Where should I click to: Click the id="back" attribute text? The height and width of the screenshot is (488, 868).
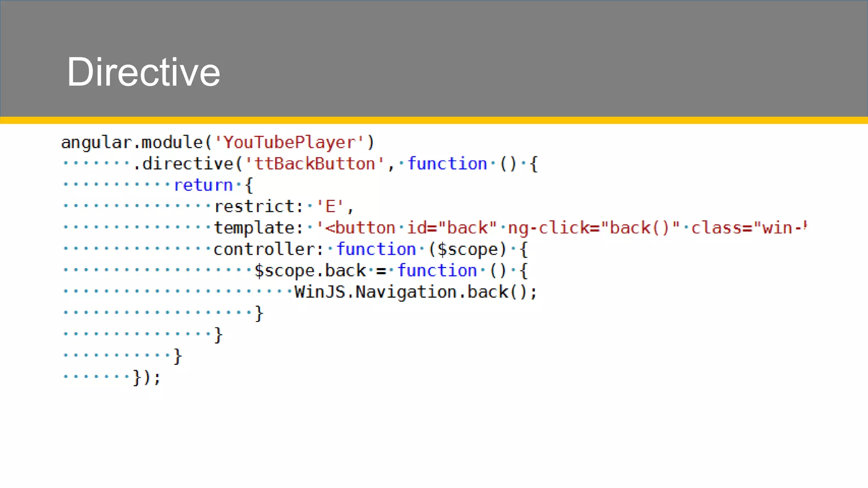[452, 228]
